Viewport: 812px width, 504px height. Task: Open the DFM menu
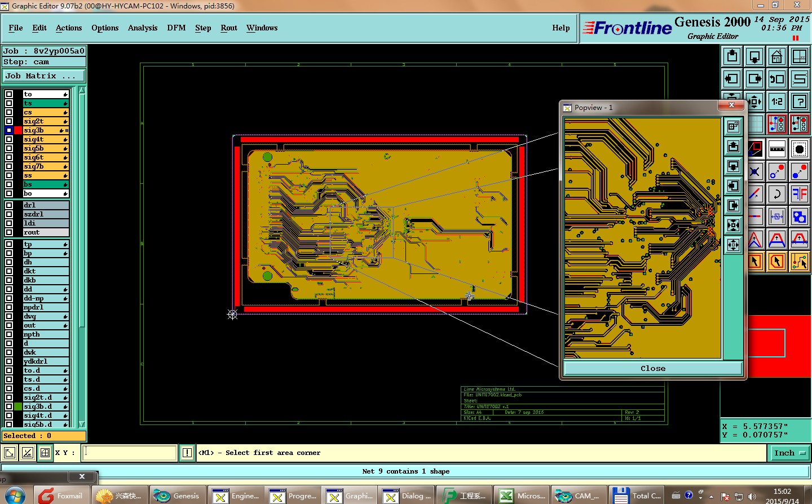click(176, 28)
